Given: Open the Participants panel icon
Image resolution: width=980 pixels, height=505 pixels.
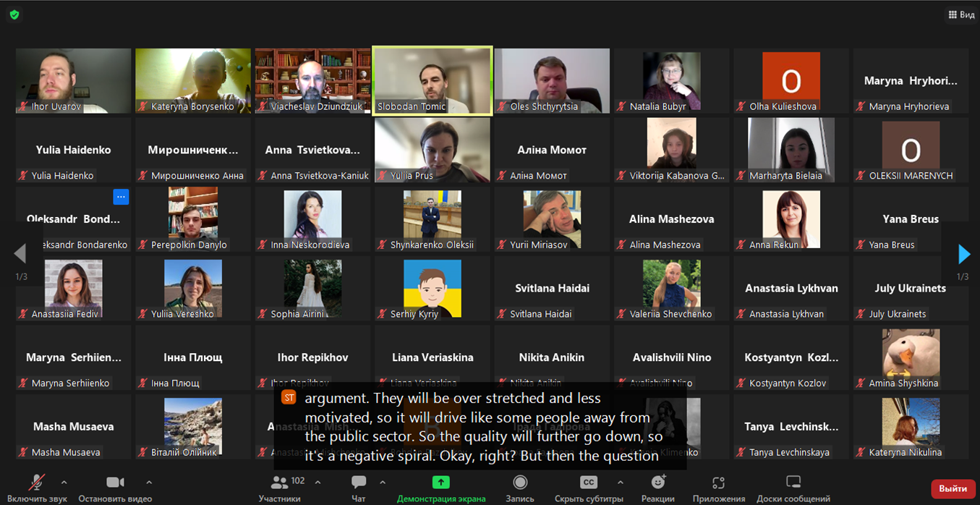Looking at the screenshot, I should (278, 483).
